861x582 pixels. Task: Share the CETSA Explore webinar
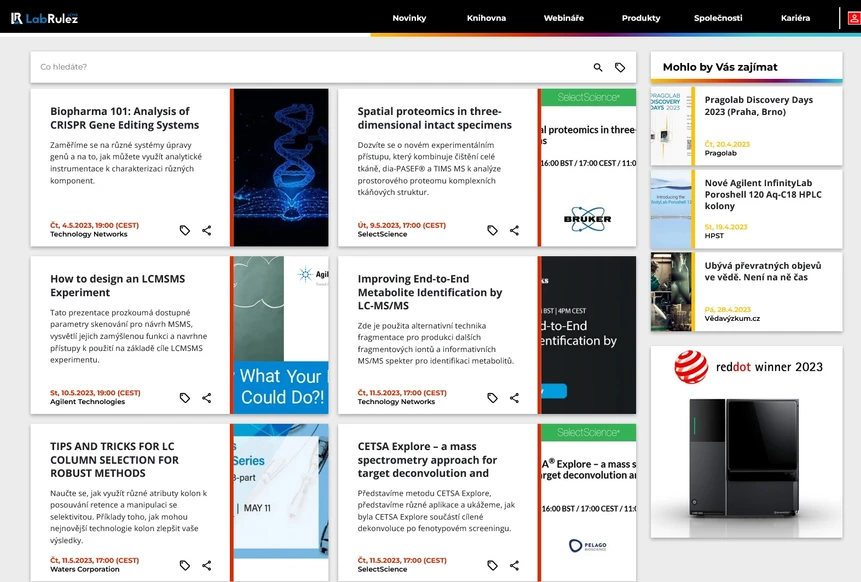[x=514, y=566]
